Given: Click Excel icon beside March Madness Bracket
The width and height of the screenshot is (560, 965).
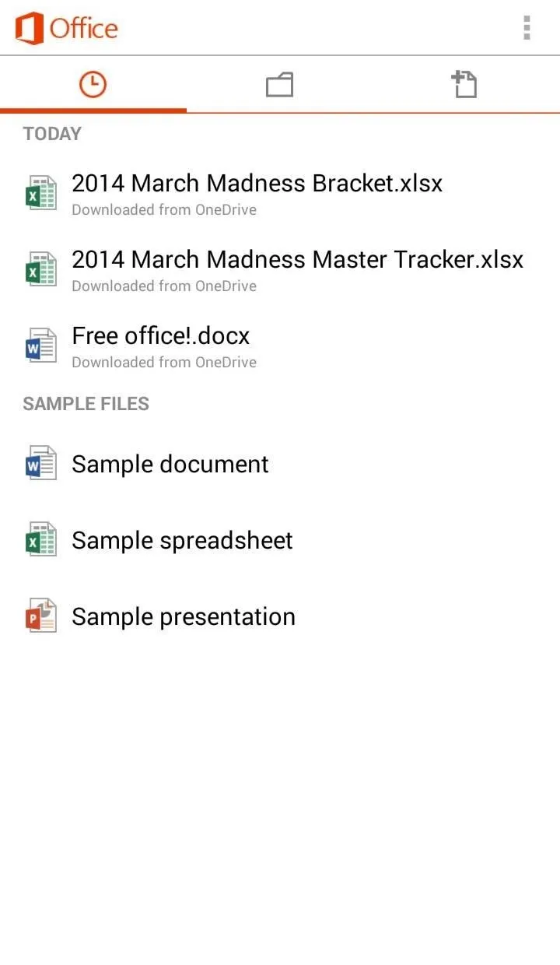Looking at the screenshot, I should (40, 193).
